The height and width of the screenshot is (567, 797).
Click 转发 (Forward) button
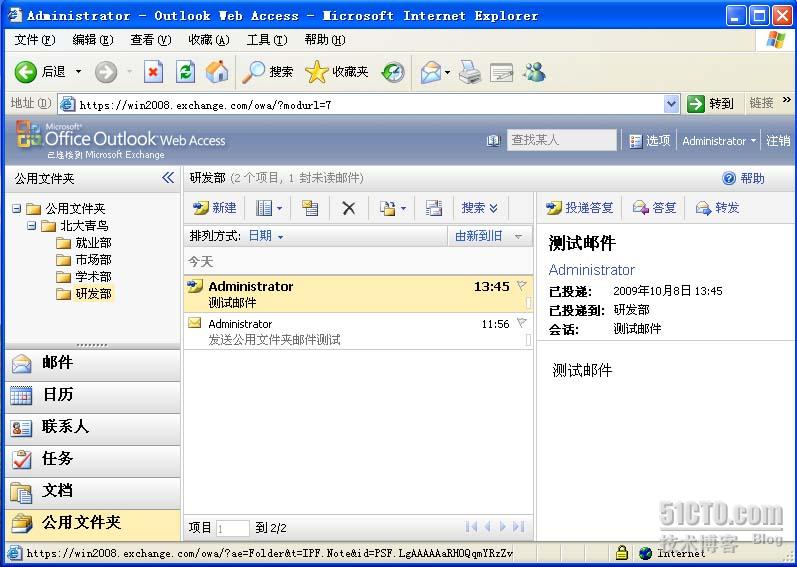coord(717,208)
